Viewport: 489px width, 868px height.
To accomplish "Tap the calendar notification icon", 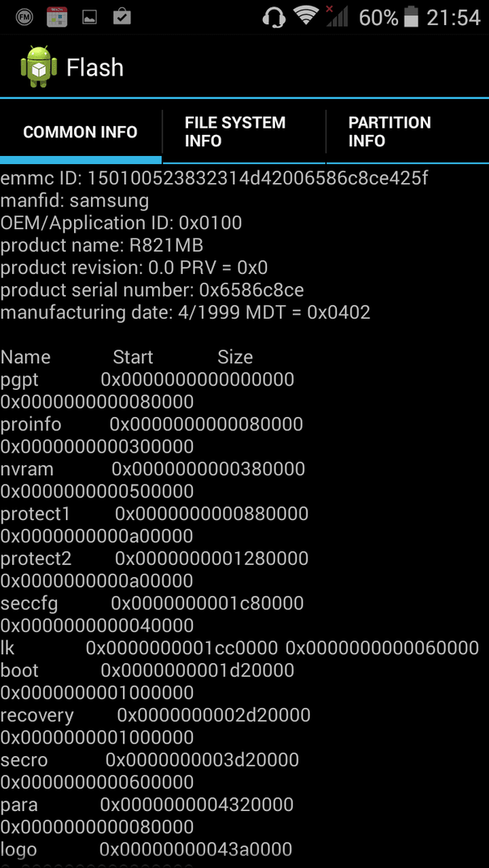I will [56, 17].
